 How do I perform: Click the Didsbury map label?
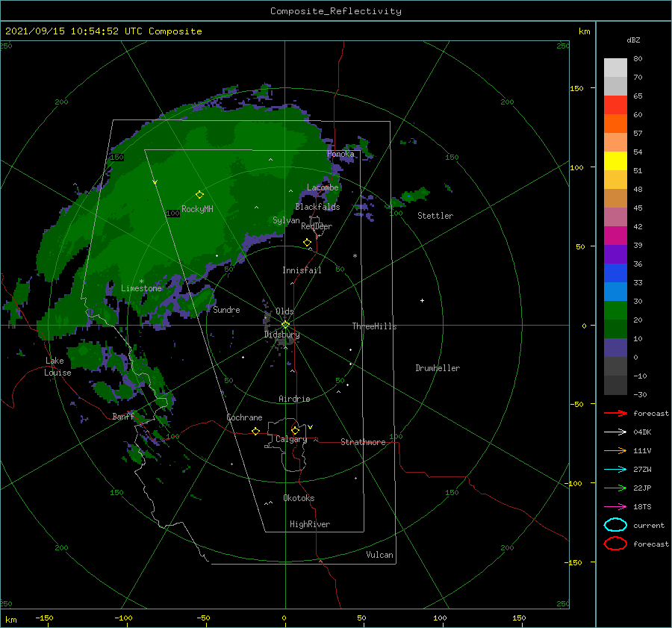281,335
